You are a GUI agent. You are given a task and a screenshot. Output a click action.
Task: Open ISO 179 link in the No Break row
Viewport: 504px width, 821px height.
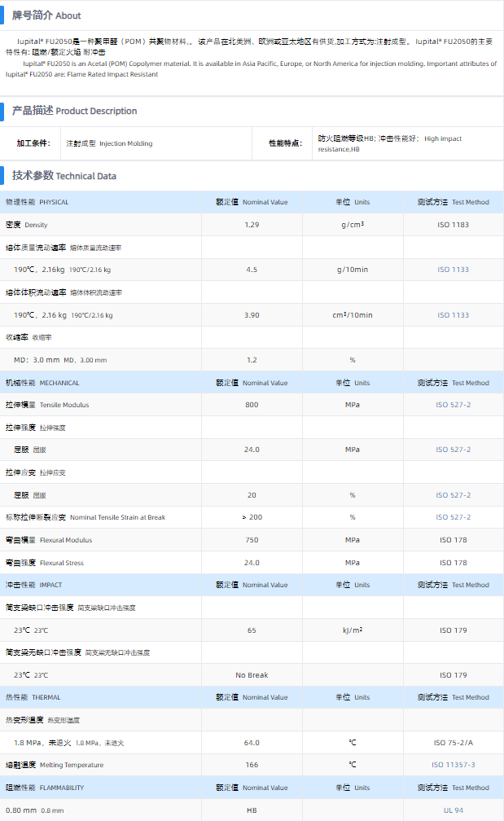click(454, 675)
